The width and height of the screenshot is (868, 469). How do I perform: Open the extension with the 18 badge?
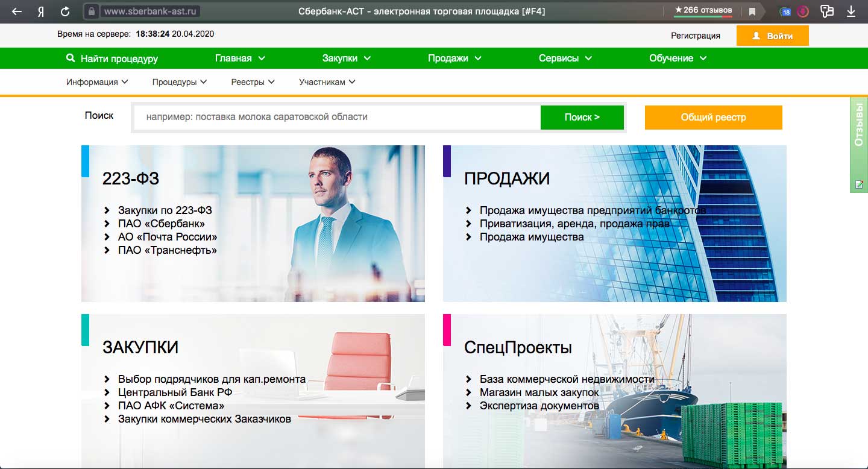pos(785,11)
